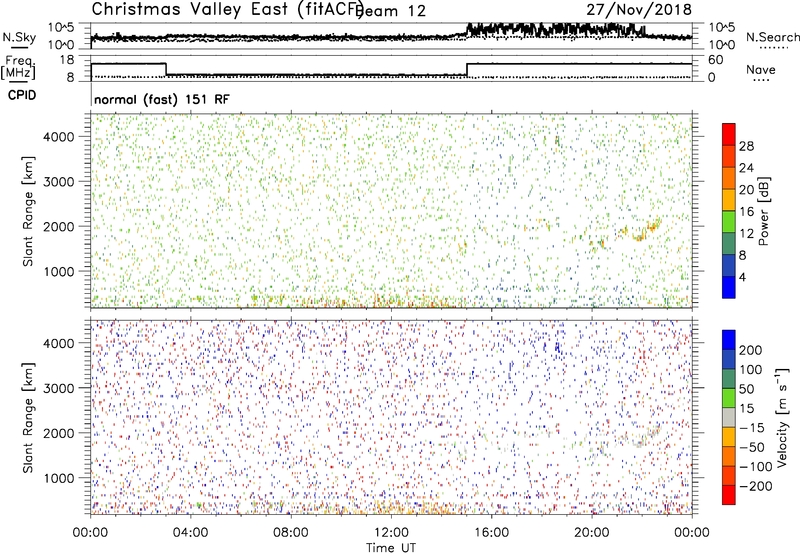
Task: Click the blue swatch near power 4
Action: [729, 287]
